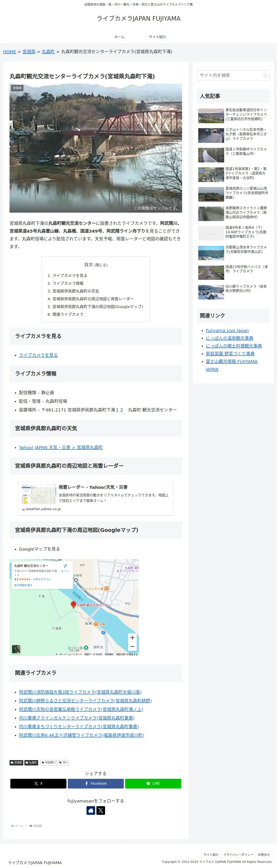Click footer サイト紹介 link
The height and width of the screenshot is (868, 277).
211,854
